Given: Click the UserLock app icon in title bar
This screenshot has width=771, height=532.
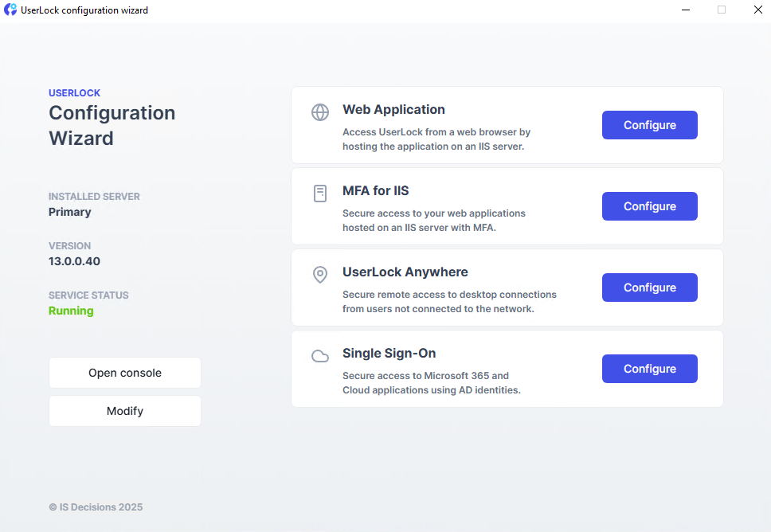Looking at the screenshot, I should (x=10, y=10).
